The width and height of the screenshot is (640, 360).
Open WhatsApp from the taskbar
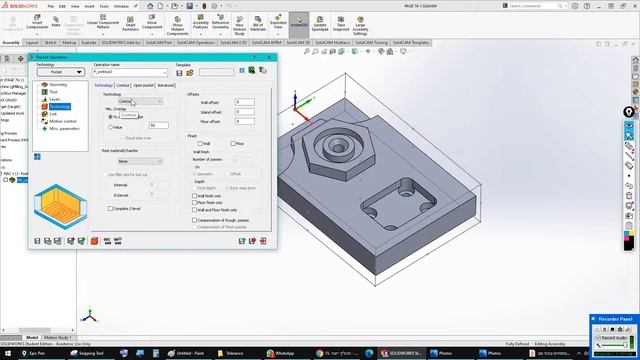point(280,353)
